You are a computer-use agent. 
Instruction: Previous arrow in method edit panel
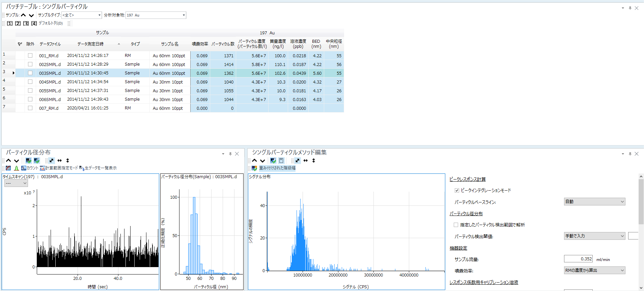pos(254,161)
